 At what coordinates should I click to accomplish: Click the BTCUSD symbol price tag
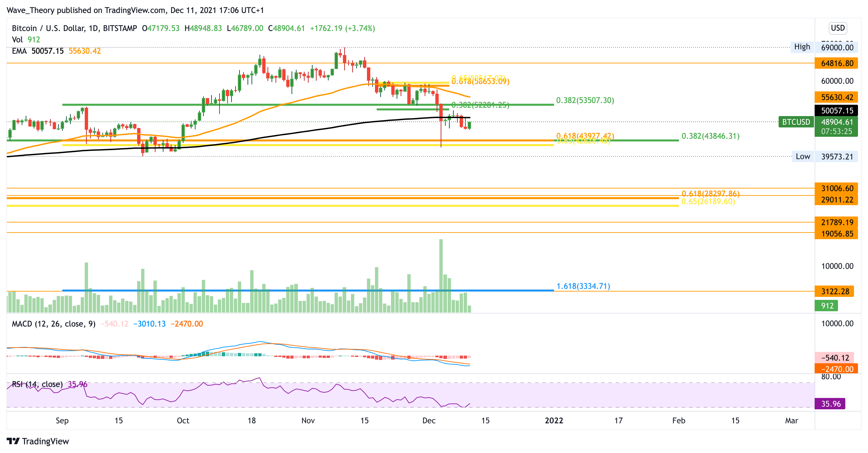pos(796,122)
